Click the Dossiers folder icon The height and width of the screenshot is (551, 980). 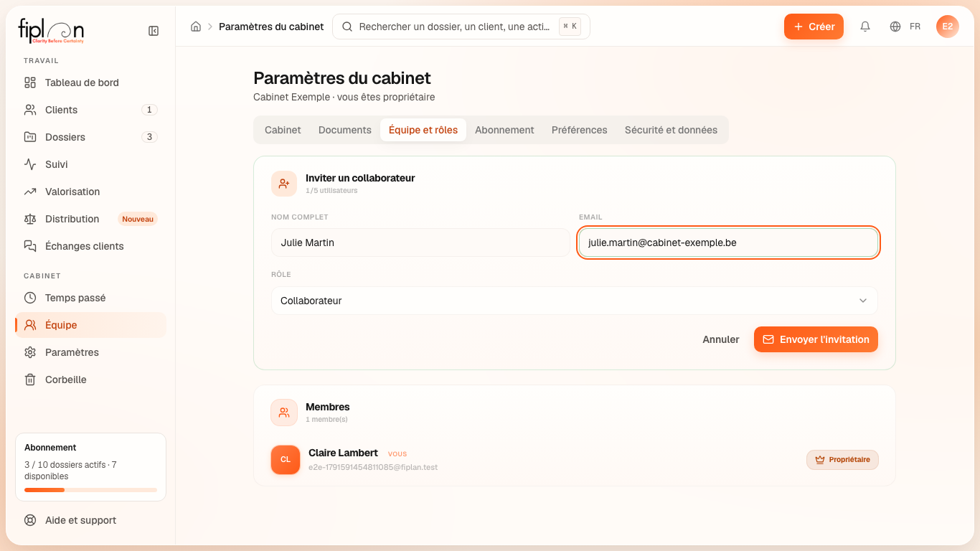[30, 137]
